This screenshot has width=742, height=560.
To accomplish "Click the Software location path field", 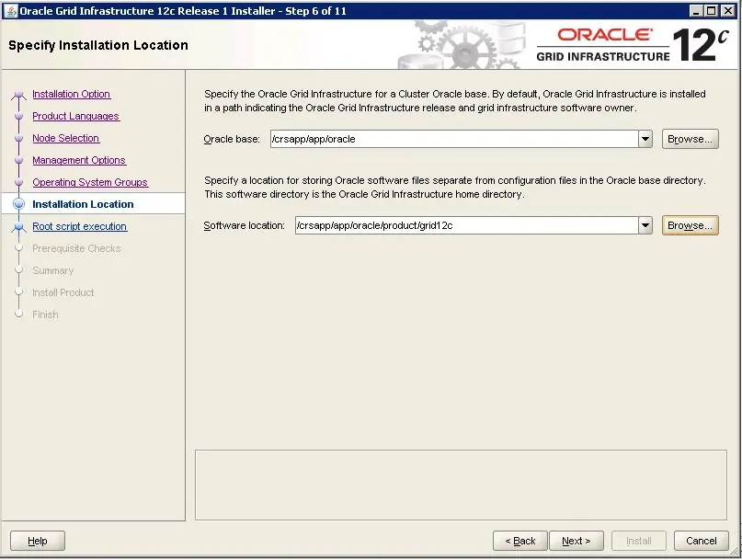I will click(466, 225).
